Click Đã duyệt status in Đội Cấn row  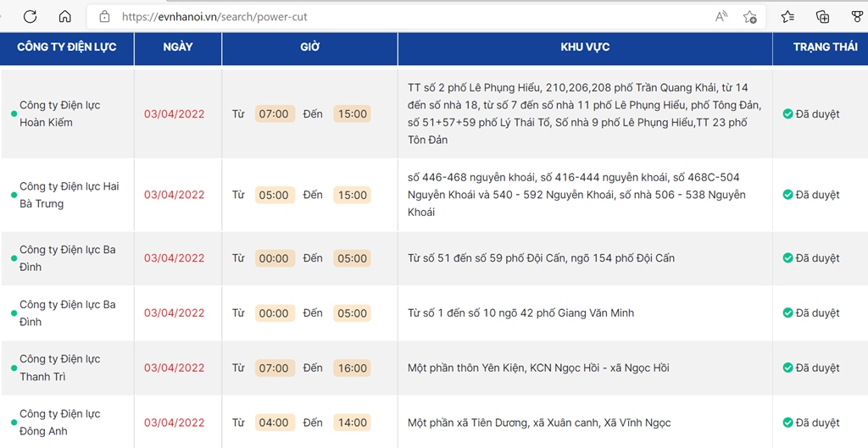pyautogui.click(x=811, y=258)
